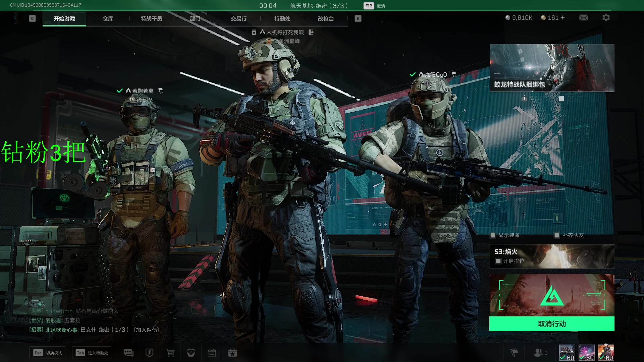Click the 加入队伍 link in chat
Screen dimensions: 644x362
click(146, 329)
